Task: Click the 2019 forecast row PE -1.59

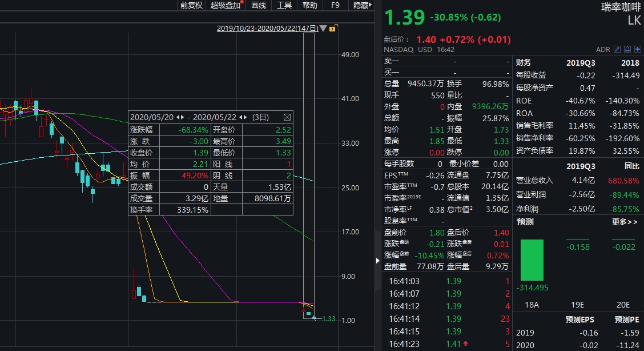Action: (x=631, y=333)
